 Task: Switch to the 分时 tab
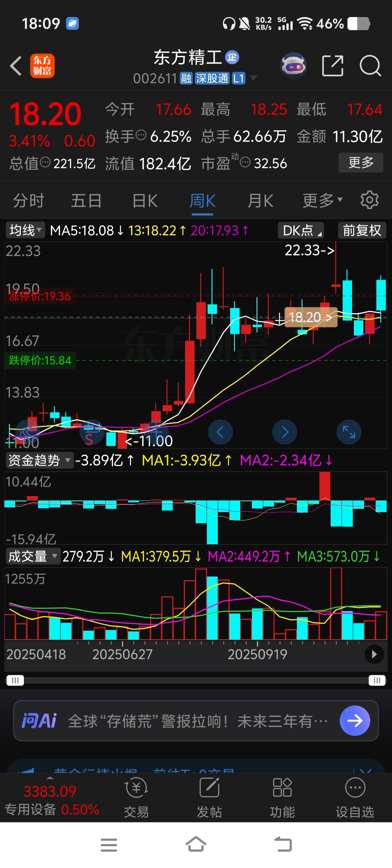pos(29,200)
